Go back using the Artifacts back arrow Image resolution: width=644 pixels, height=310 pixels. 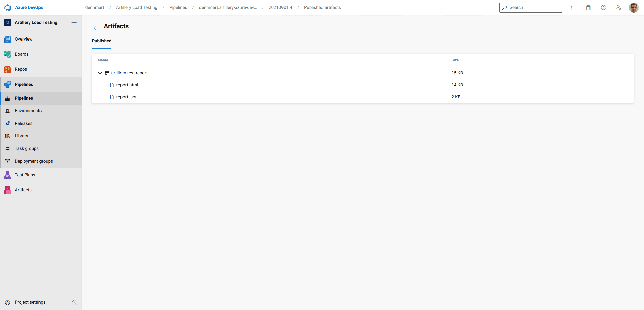pyautogui.click(x=96, y=28)
